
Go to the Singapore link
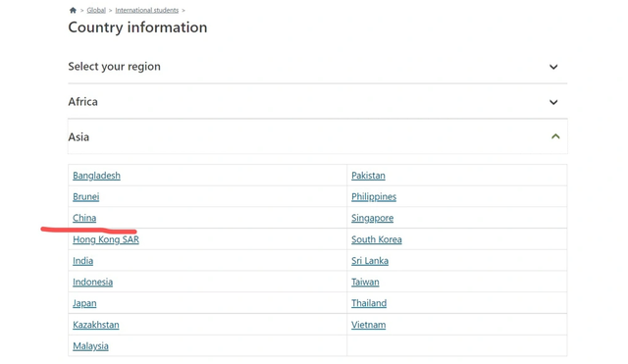point(372,218)
